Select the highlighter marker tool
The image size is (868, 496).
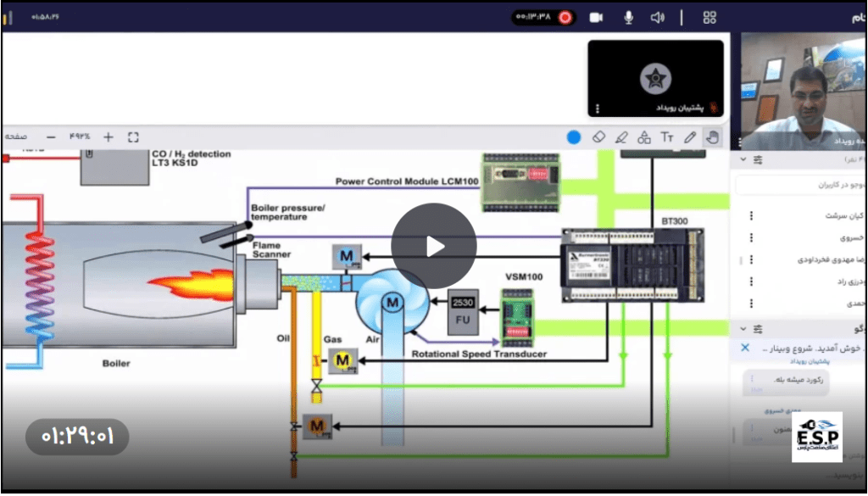[621, 137]
